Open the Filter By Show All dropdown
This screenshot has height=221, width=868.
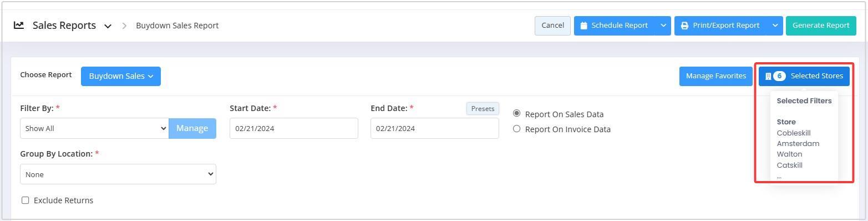pos(94,128)
